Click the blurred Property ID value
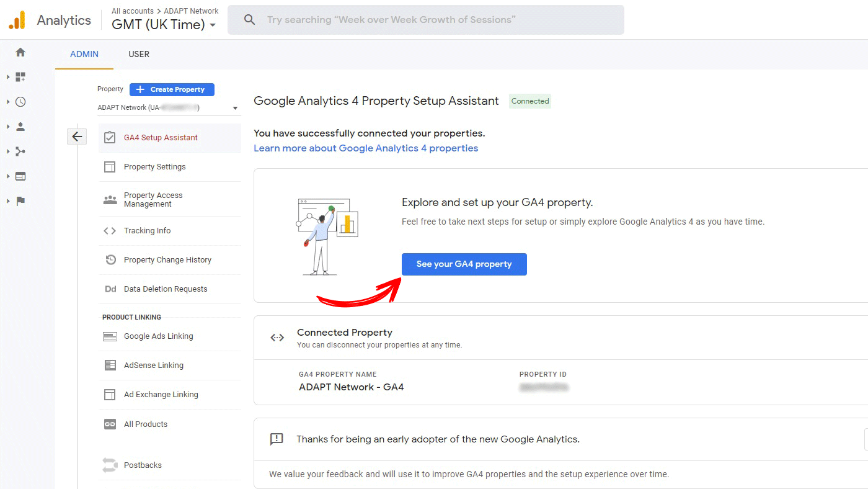Image resolution: width=868 pixels, height=489 pixels. [544, 387]
